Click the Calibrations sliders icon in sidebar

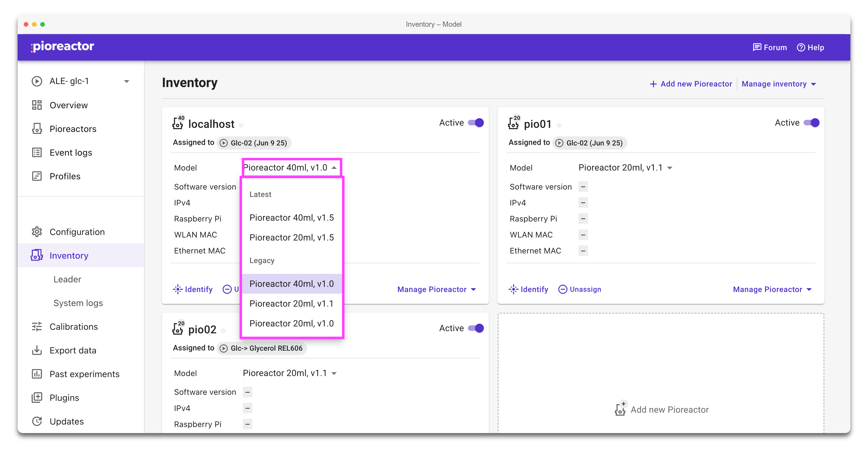[37, 327]
